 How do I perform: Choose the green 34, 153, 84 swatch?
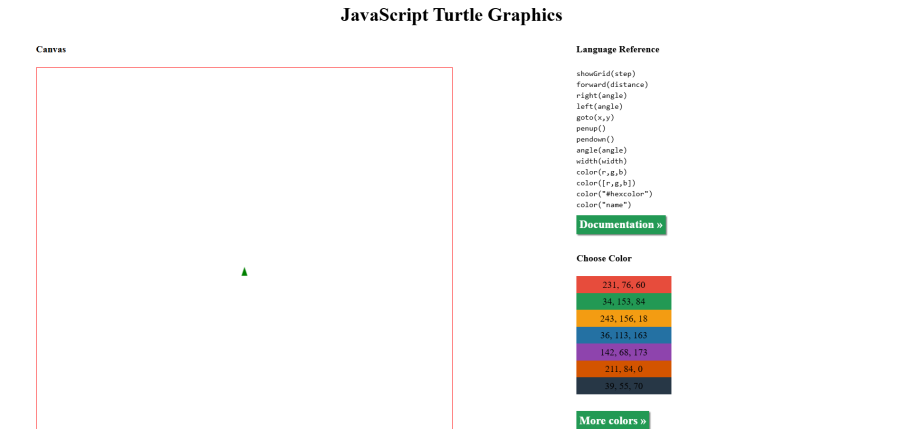[623, 302]
